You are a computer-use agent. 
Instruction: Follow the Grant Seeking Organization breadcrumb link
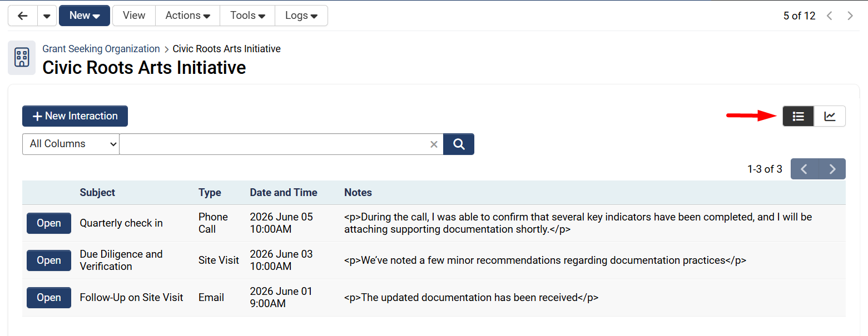101,49
